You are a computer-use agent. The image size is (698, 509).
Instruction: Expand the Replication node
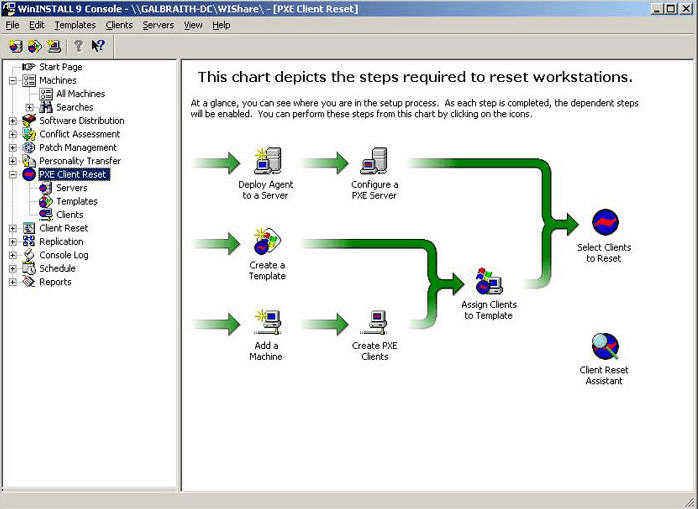[x=13, y=241]
